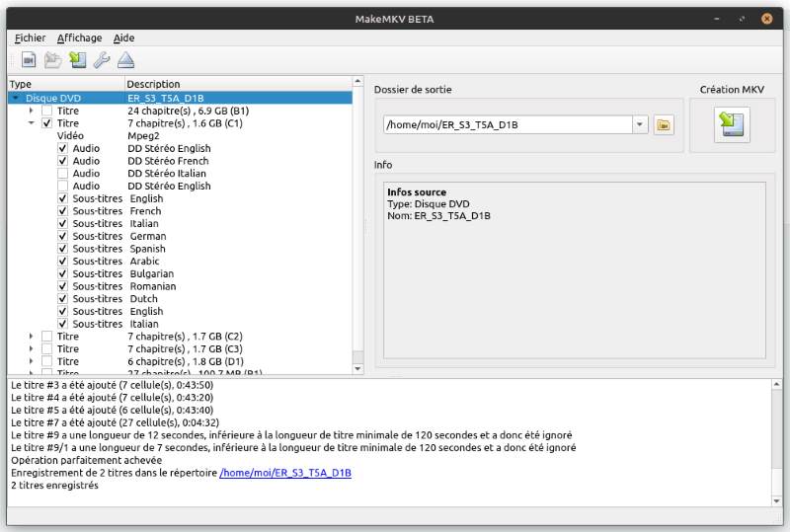Click the log panel scrollbar down arrow

pyautogui.click(x=777, y=501)
